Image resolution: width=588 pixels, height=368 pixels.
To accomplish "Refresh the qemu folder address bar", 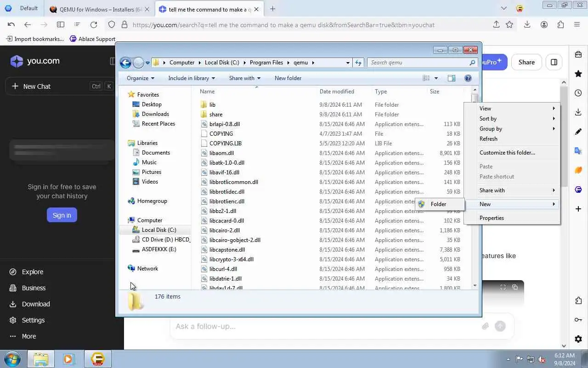I will click(359, 63).
